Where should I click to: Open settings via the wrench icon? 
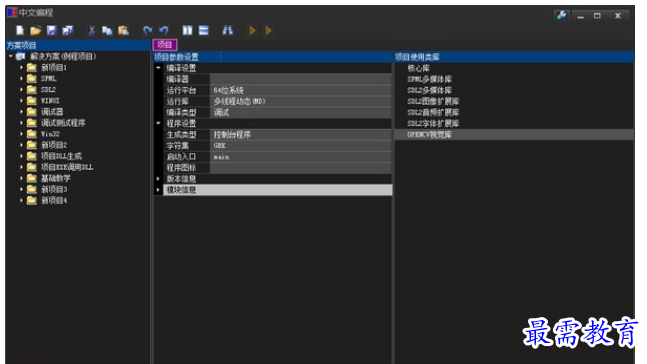[561, 16]
